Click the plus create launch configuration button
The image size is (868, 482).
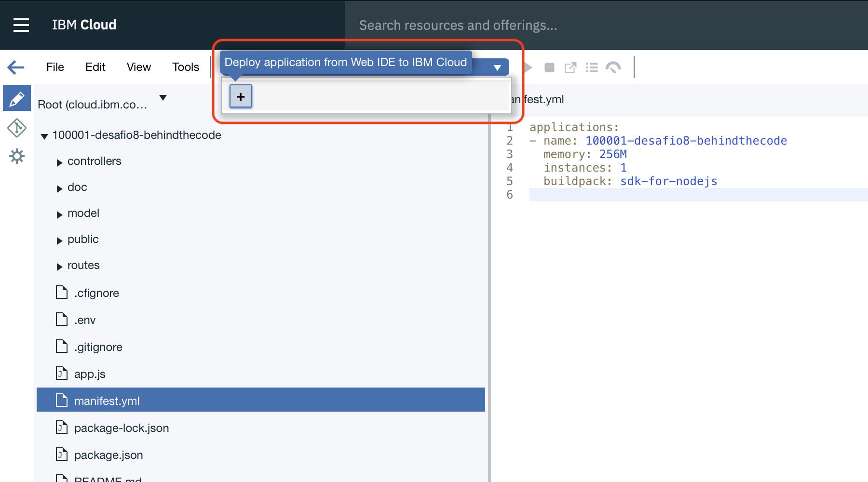[241, 96]
